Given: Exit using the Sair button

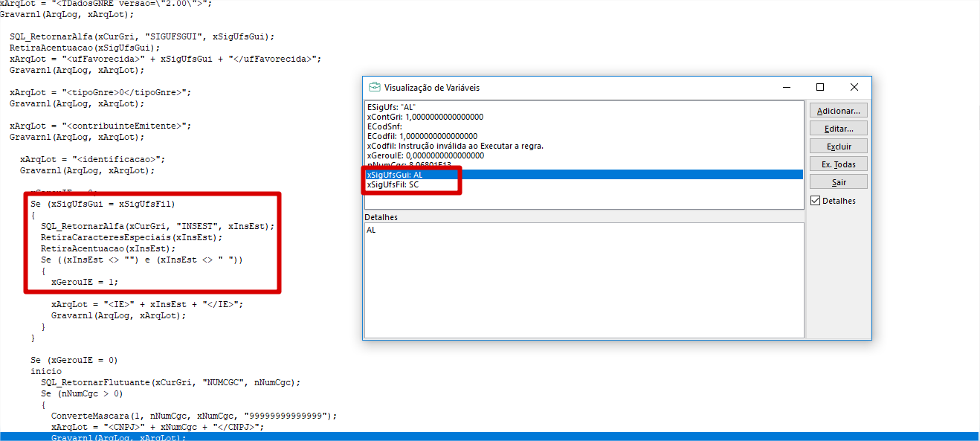Looking at the screenshot, I should [x=838, y=182].
